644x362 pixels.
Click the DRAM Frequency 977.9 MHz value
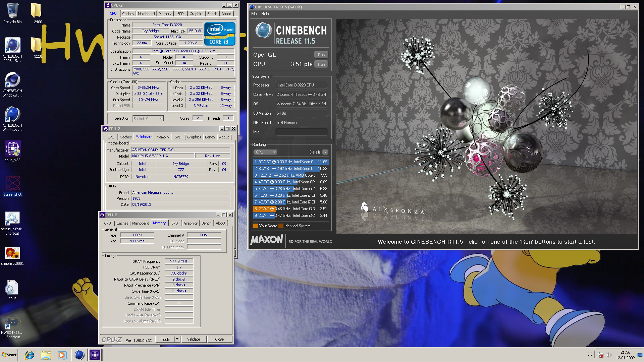179,261
